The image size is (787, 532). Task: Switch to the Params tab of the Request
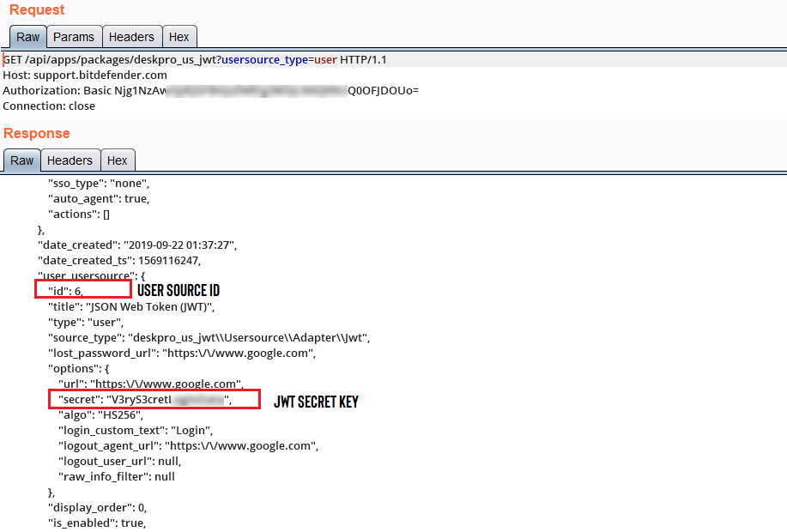[74, 37]
